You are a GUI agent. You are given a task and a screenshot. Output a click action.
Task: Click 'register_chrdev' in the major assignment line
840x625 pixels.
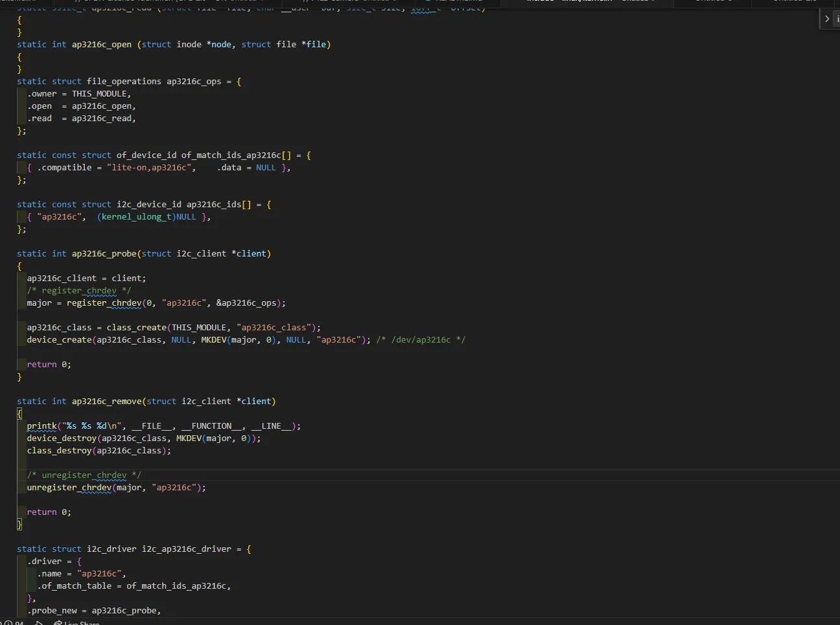pos(104,303)
